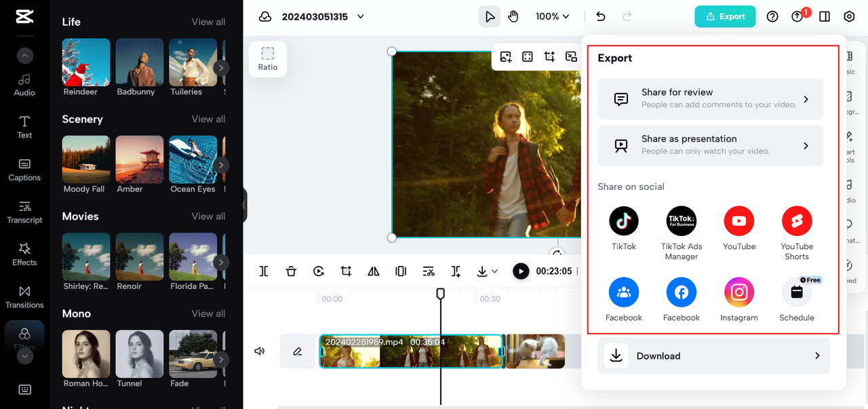This screenshot has height=409, width=868.
Task: Click the playback speed icon in timeline toolbar
Action: pos(319,271)
